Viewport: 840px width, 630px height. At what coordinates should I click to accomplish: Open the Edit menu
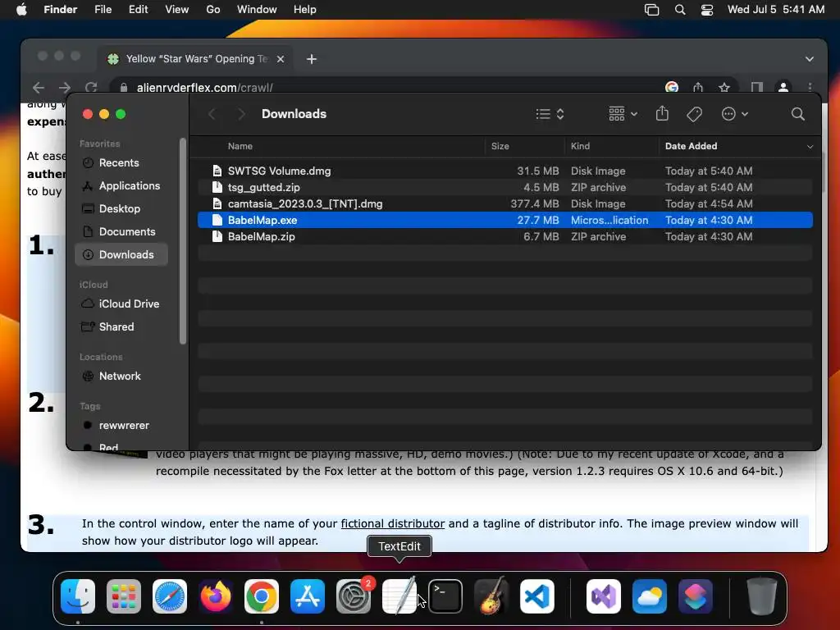138,10
